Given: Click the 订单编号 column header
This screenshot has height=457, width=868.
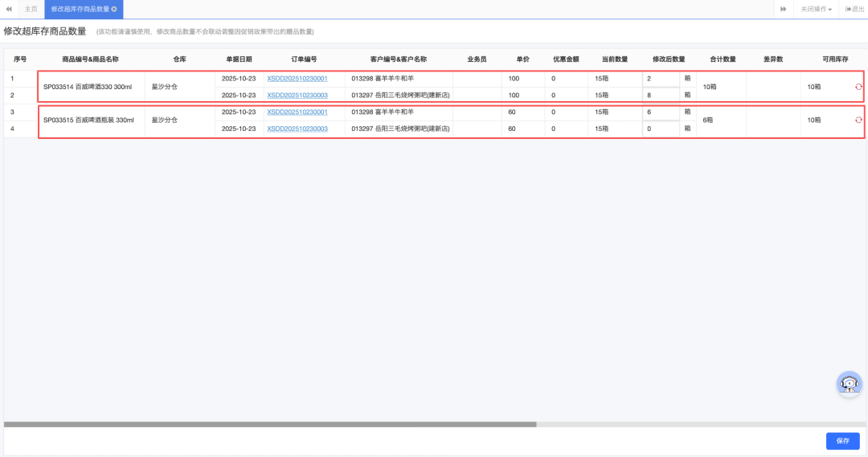Looking at the screenshot, I should (304, 59).
